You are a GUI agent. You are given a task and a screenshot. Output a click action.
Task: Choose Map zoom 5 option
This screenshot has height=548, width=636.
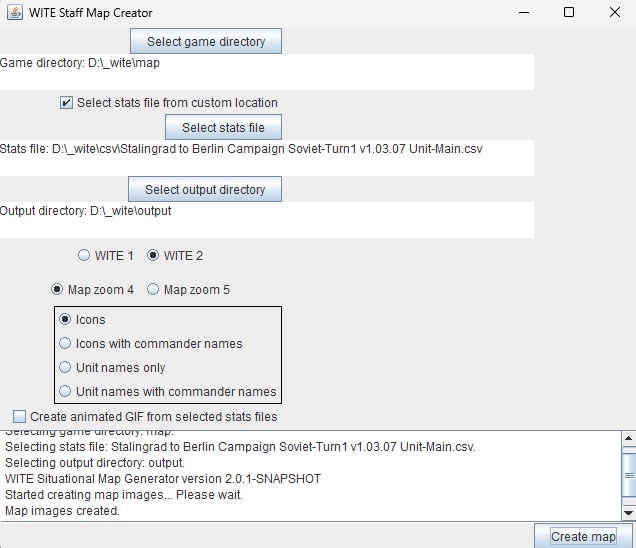(x=154, y=289)
